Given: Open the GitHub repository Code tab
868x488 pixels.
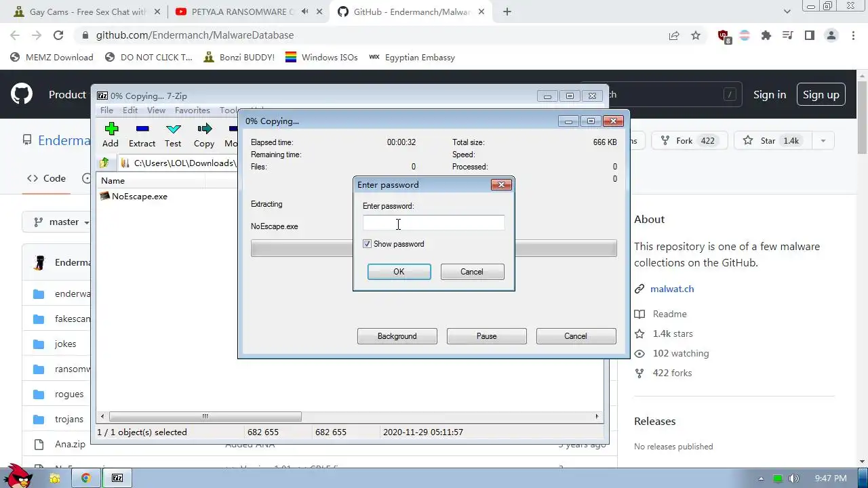Looking at the screenshot, I should (46, 178).
